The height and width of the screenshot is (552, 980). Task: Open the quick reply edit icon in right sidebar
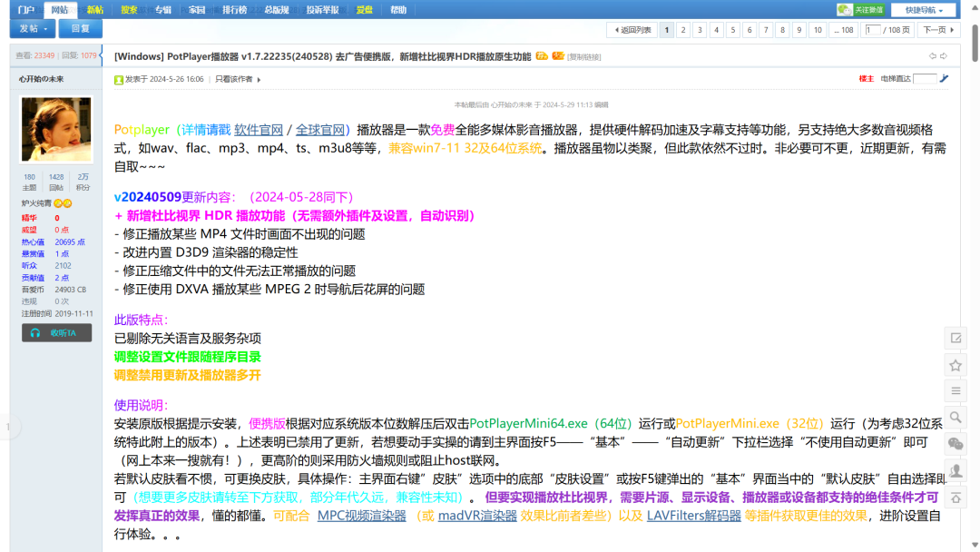[955, 339]
